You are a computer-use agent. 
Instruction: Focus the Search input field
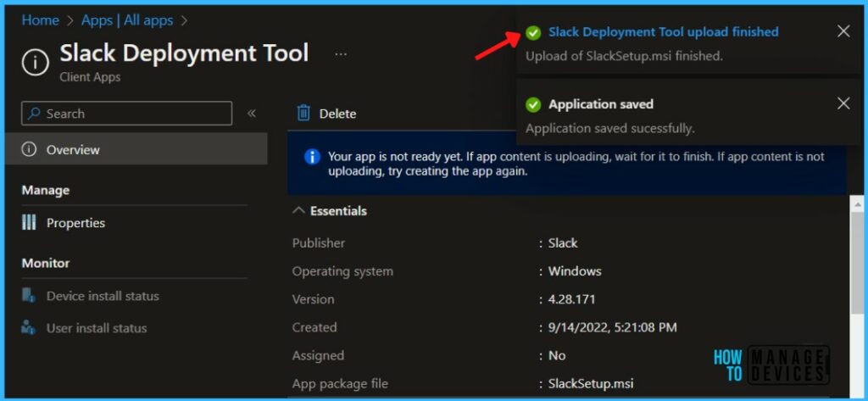[127, 114]
